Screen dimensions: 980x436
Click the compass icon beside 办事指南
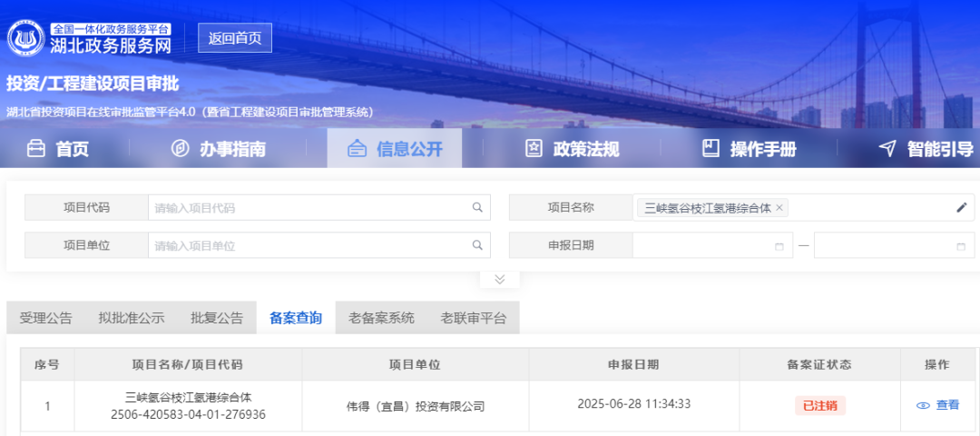click(180, 149)
